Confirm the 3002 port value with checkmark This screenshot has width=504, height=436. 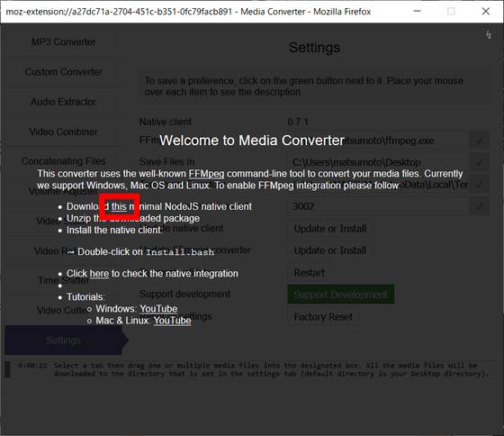[479, 206]
